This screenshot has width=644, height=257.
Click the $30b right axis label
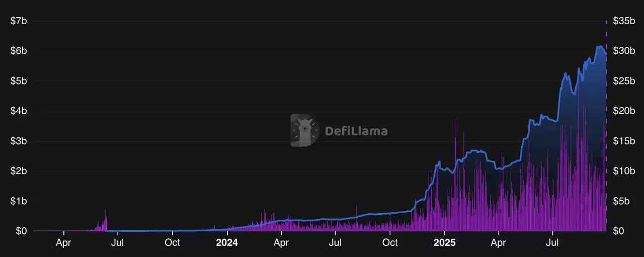[x=623, y=51]
